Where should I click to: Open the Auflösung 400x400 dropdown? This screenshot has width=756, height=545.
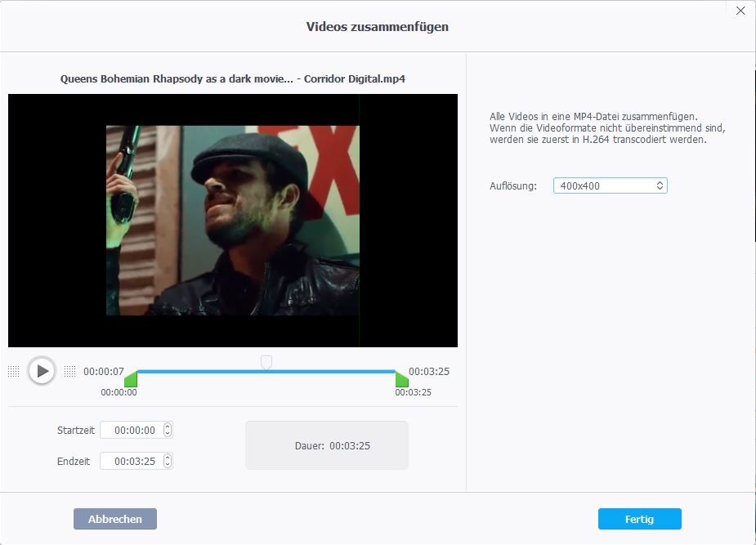pyautogui.click(x=610, y=185)
